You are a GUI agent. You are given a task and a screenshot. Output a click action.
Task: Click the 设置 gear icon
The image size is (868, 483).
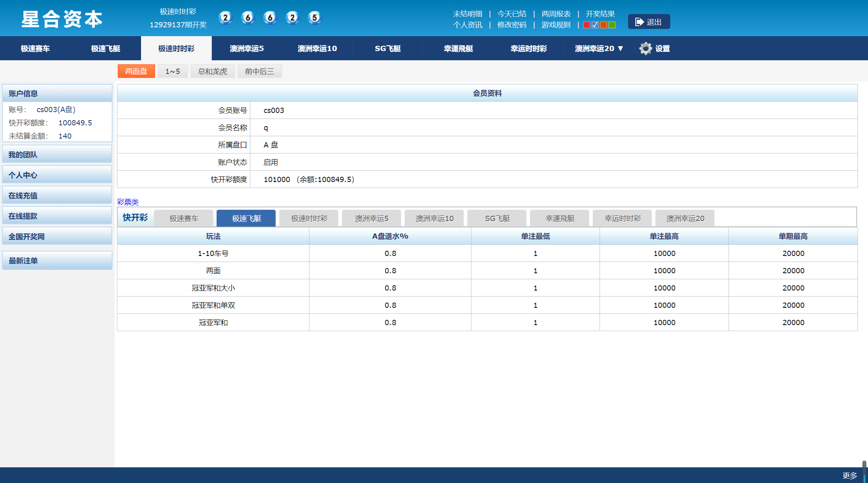point(645,48)
